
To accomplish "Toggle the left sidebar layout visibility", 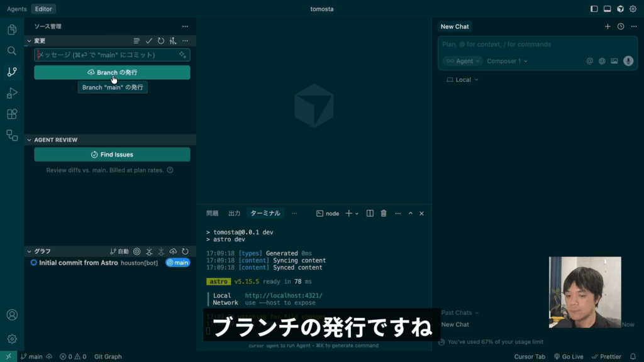I will pos(594,9).
